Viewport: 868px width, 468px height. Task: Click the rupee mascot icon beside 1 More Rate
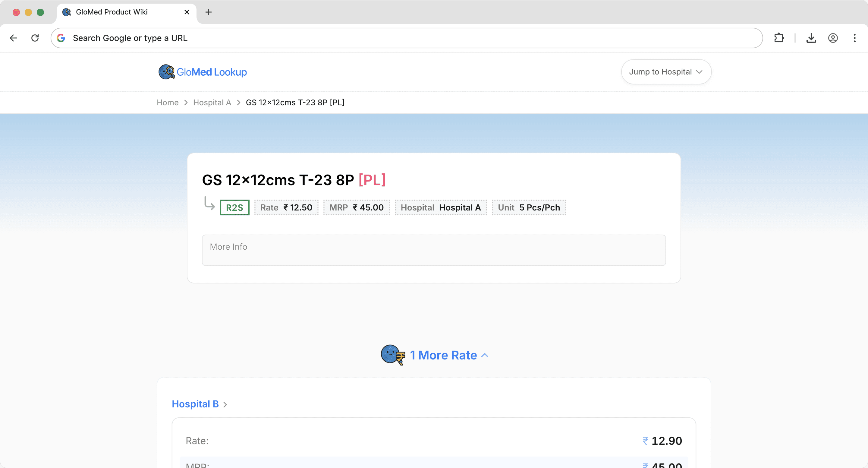point(392,355)
